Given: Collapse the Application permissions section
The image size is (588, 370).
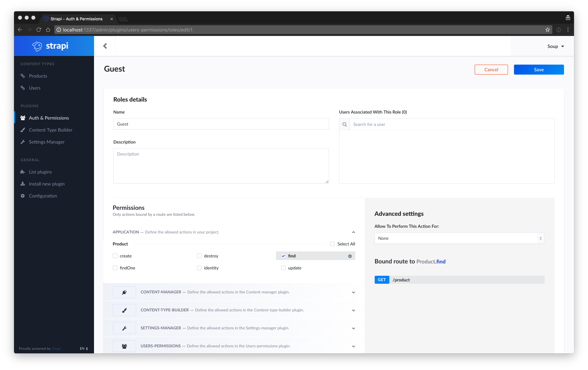Looking at the screenshot, I should pyautogui.click(x=353, y=232).
